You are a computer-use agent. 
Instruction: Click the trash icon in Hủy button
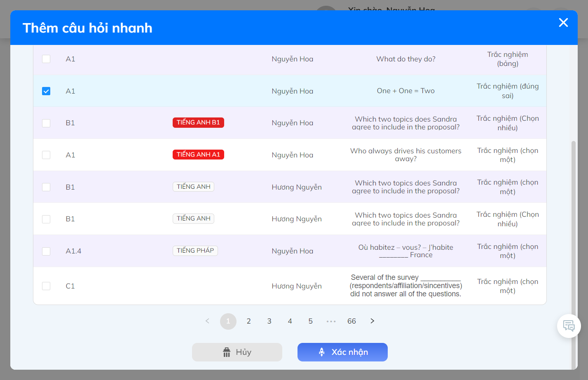[227, 352]
